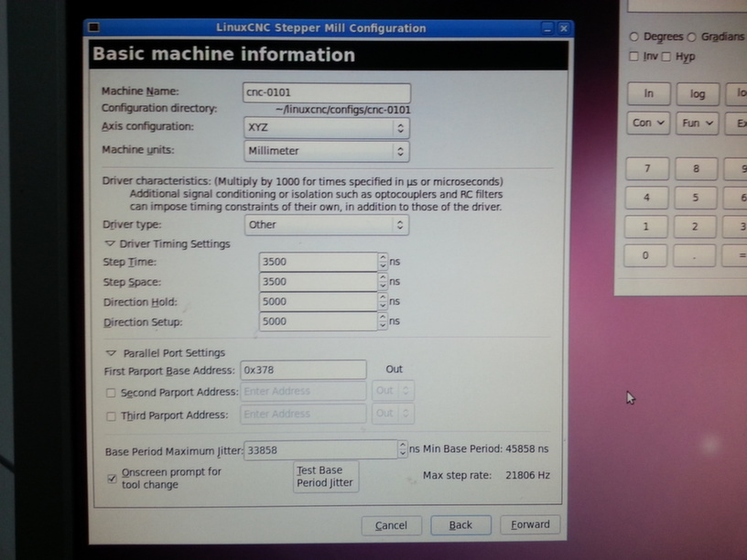Click the Second Parport Address entry field
747x560 pixels.
click(304, 391)
